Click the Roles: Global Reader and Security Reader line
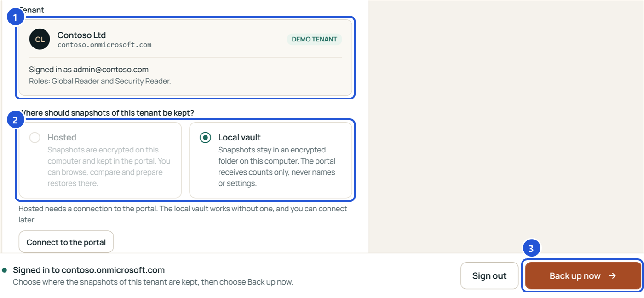The height and width of the screenshot is (298, 644). pos(100,81)
